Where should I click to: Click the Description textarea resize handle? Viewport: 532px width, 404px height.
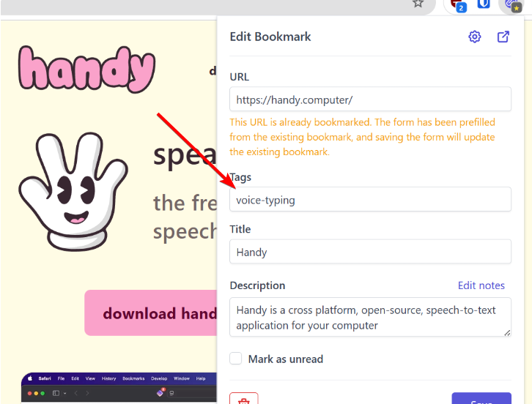coord(507,333)
